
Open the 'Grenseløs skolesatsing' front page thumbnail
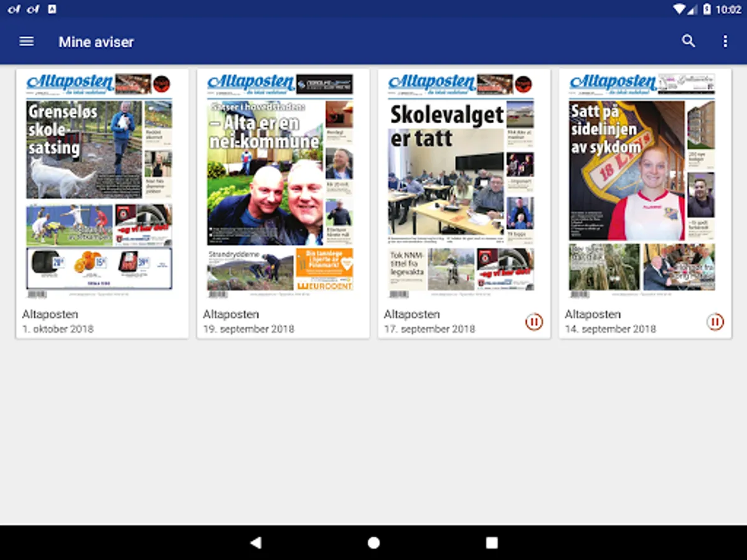click(100, 186)
